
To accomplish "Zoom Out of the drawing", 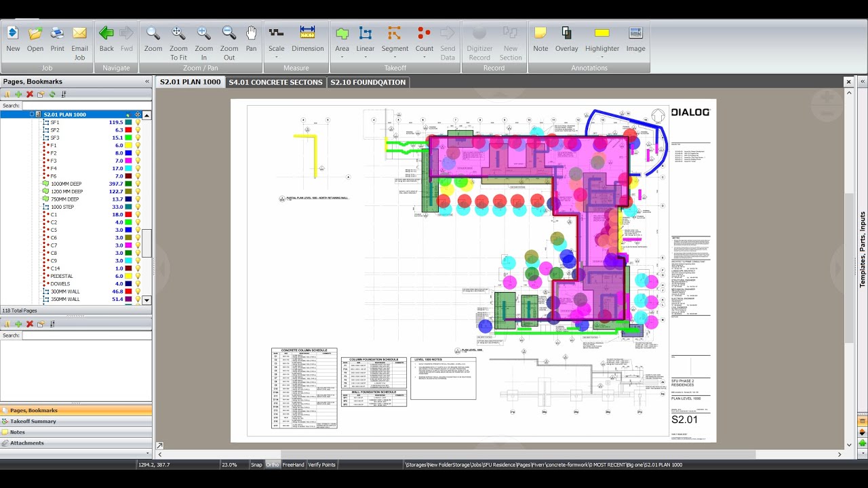I will click(x=229, y=43).
